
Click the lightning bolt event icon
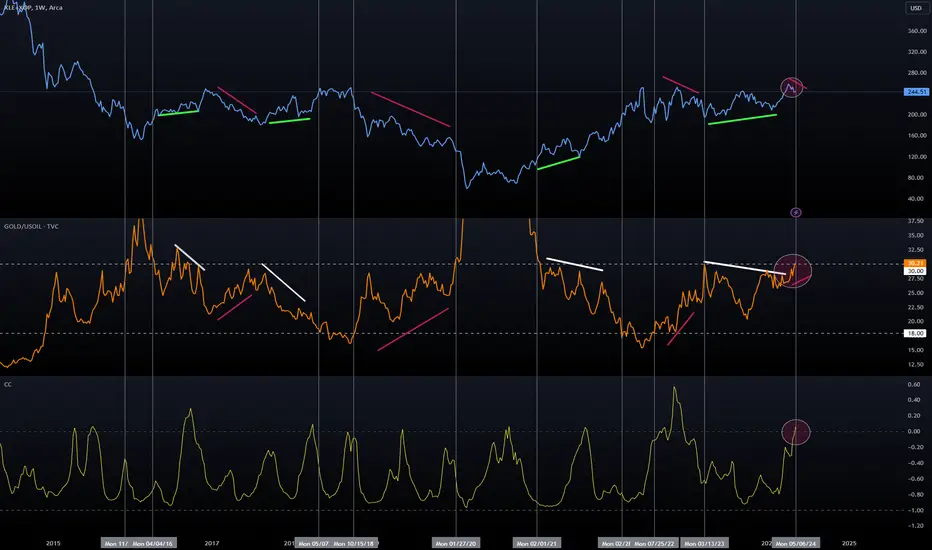(x=796, y=212)
